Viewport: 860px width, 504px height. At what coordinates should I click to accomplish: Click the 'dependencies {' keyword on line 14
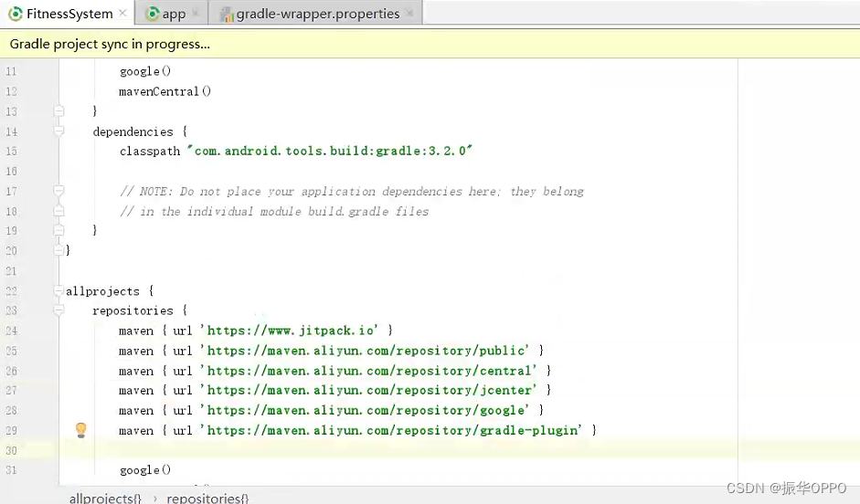(140, 131)
